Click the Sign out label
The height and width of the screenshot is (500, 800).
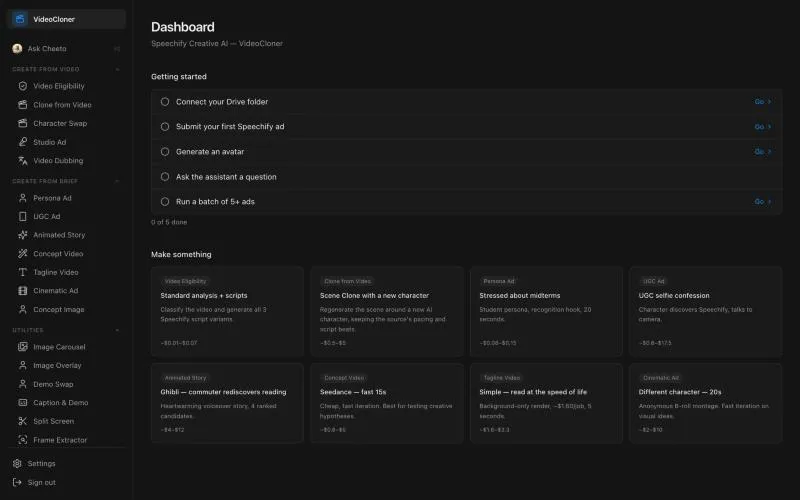point(42,482)
